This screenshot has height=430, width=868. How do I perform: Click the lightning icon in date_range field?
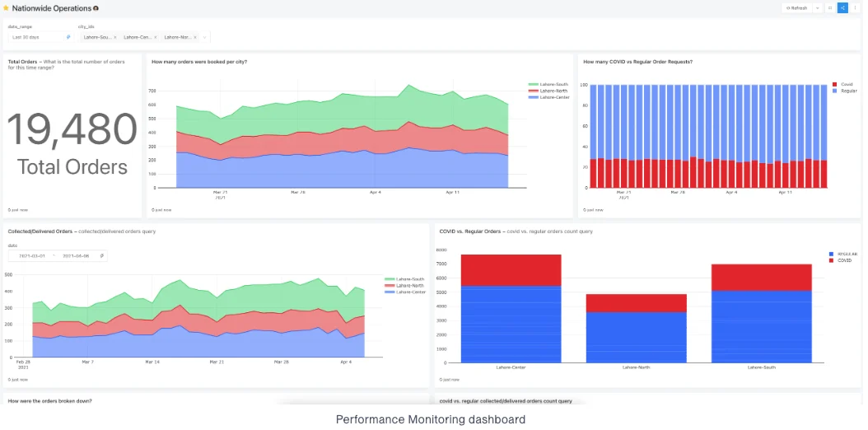tap(68, 37)
